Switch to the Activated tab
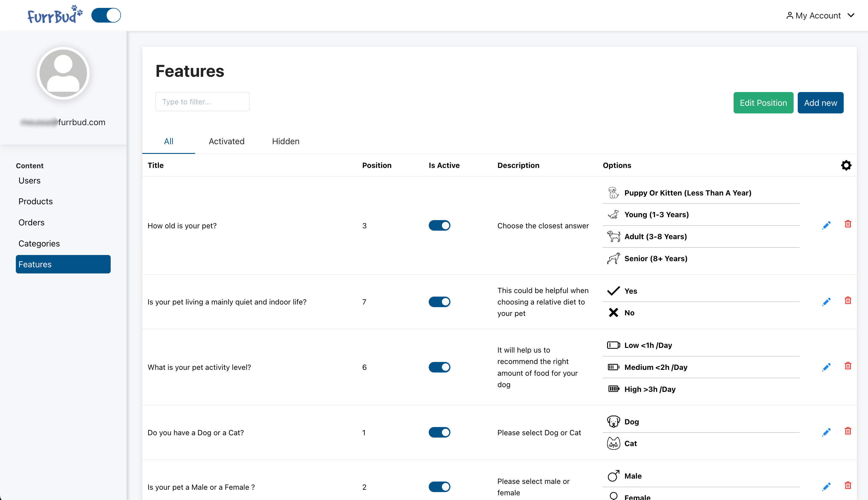868x500 pixels. pyautogui.click(x=227, y=141)
